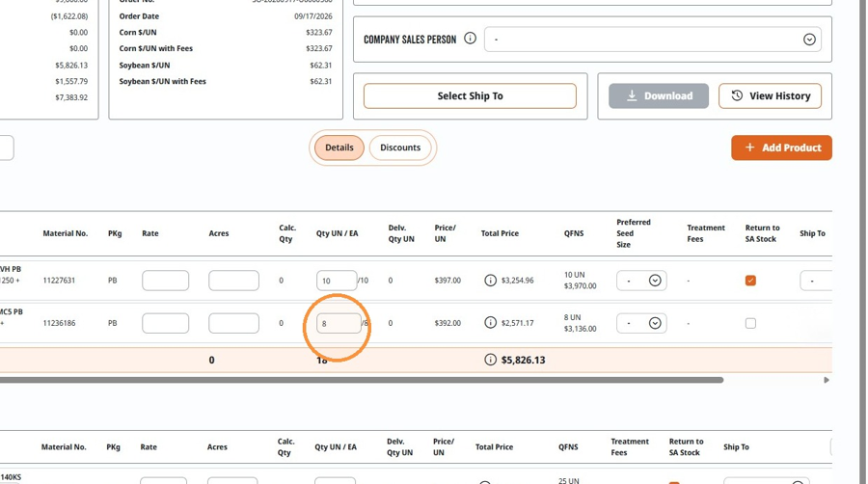Click the Select Ship To button
The image size is (868, 484).
[470, 95]
